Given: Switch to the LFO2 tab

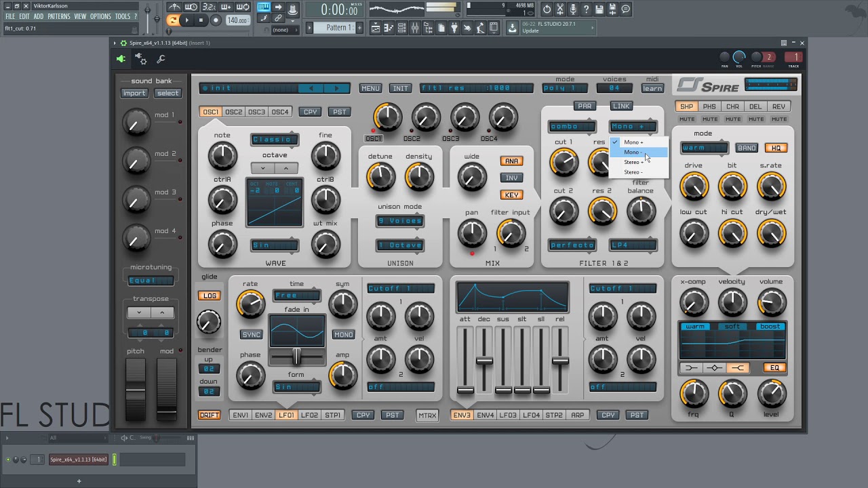Looking at the screenshot, I should coord(309,415).
